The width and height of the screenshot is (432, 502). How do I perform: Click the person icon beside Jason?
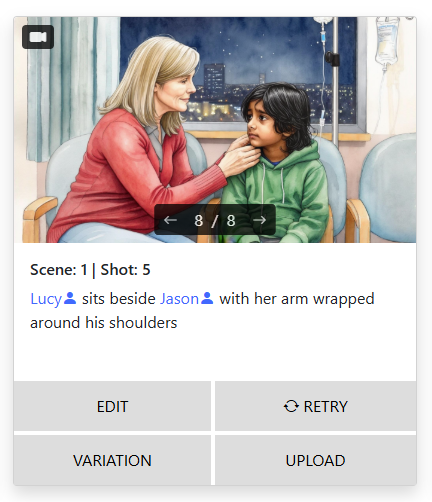click(x=207, y=298)
